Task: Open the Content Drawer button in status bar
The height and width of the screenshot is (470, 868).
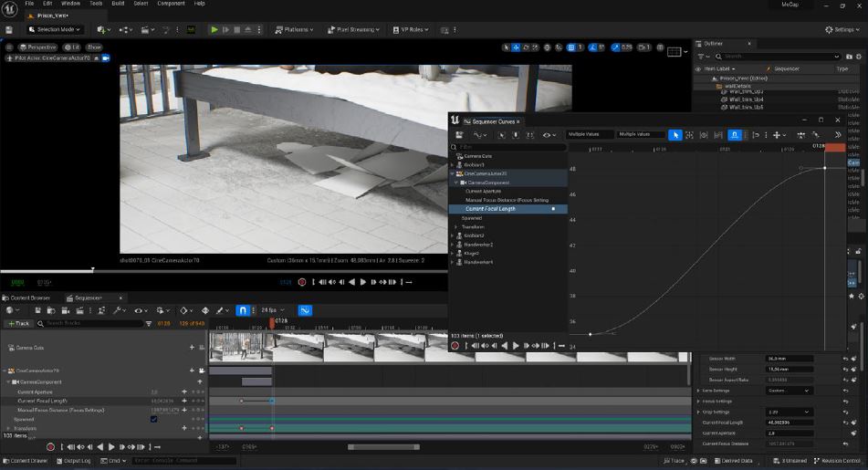Action: [x=25, y=461]
